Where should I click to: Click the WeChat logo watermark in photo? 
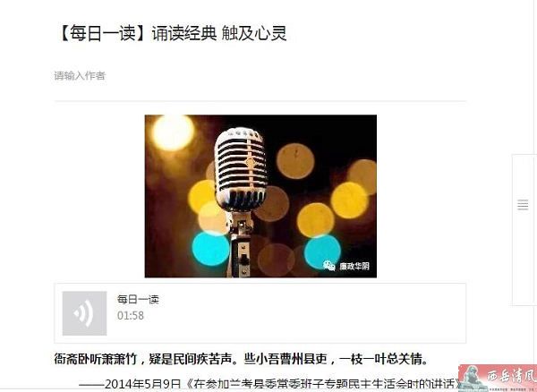coord(329,266)
